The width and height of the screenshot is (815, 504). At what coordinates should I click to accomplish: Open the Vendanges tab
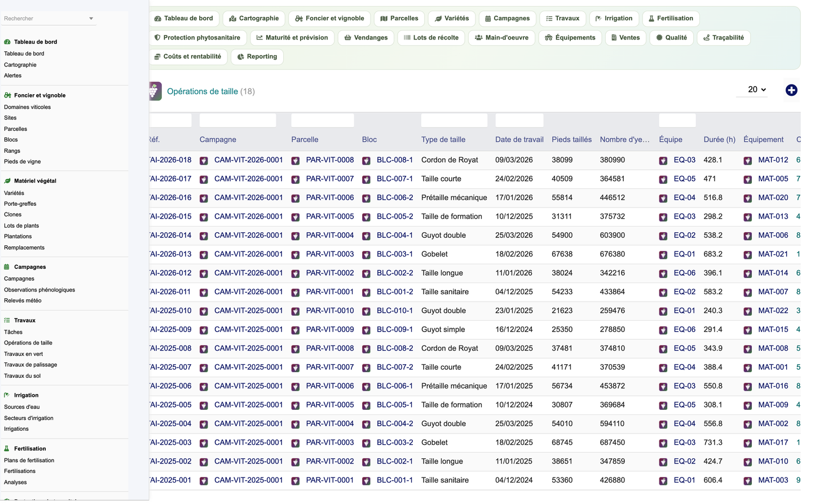[x=366, y=38]
